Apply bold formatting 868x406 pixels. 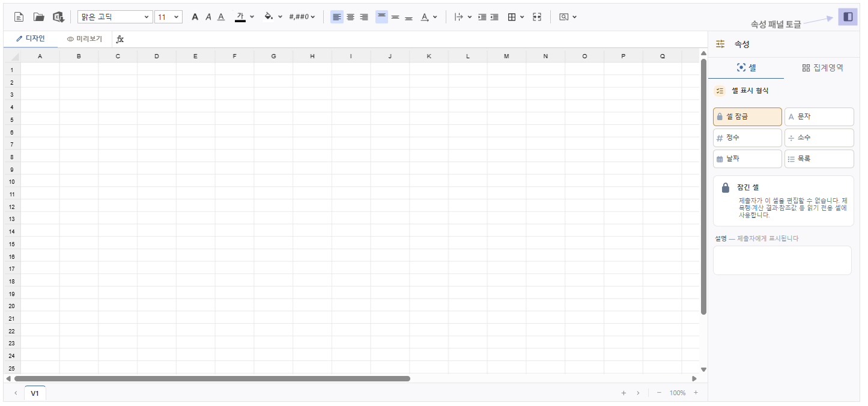tap(195, 17)
